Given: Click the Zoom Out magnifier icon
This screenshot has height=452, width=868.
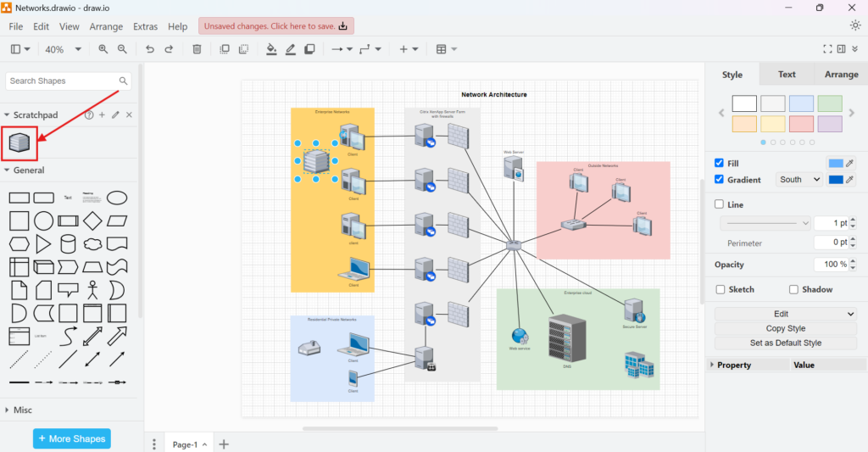Looking at the screenshot, I should 122,49.
